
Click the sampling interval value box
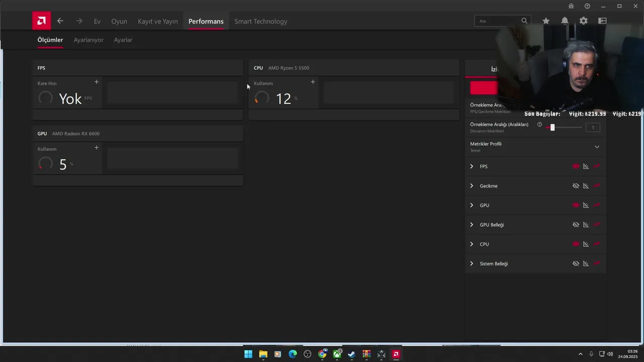point(593,127)
